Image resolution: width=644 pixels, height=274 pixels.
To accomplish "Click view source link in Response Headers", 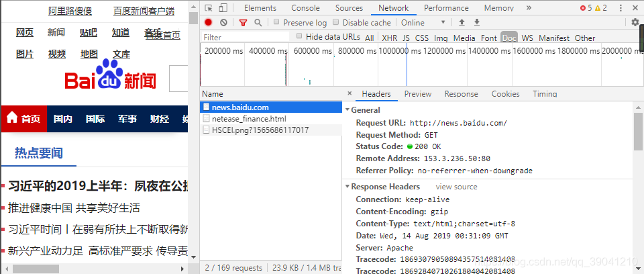I will pyautogui.click(x=456, y=187).
